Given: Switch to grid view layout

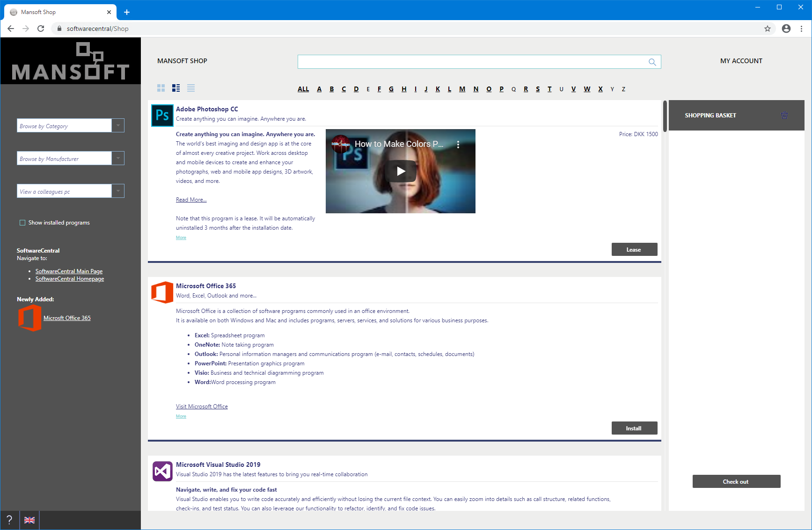Looking at the screenshot, I should tap(161, 87).
